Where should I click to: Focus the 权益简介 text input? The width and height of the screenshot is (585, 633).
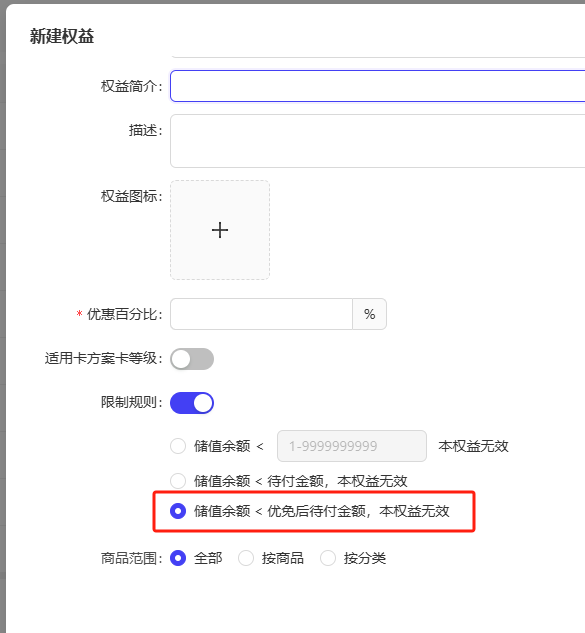click(377, 86)
